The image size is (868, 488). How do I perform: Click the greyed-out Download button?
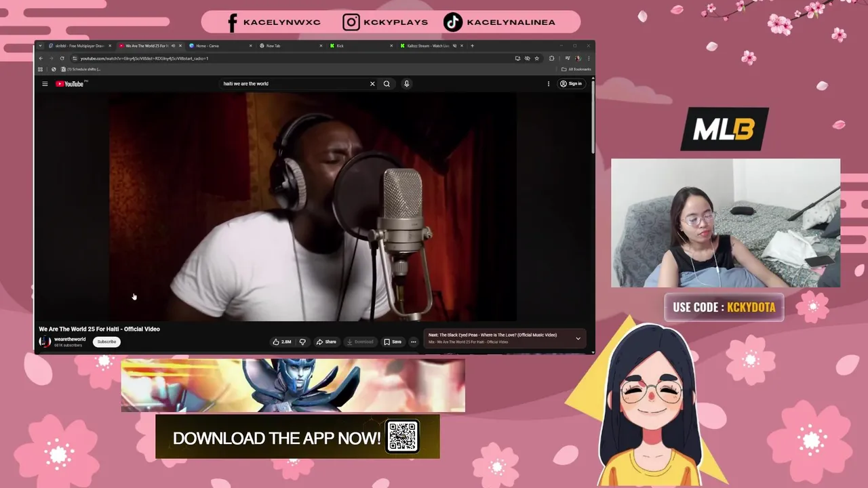coord(360,342)
